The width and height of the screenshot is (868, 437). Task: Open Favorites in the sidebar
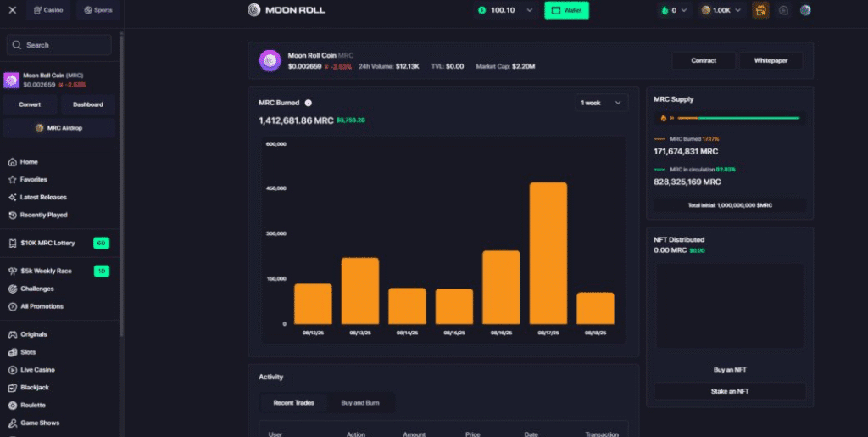(33, 179)
